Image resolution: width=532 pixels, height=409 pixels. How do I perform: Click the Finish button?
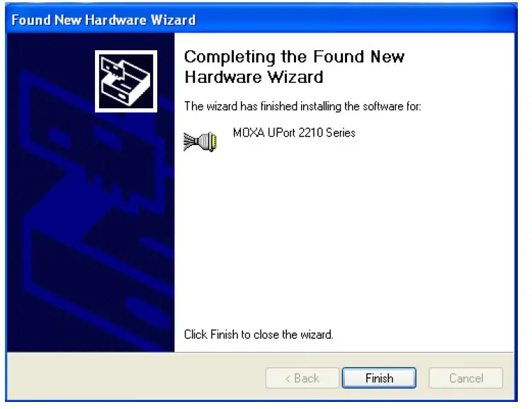(379, 378)
